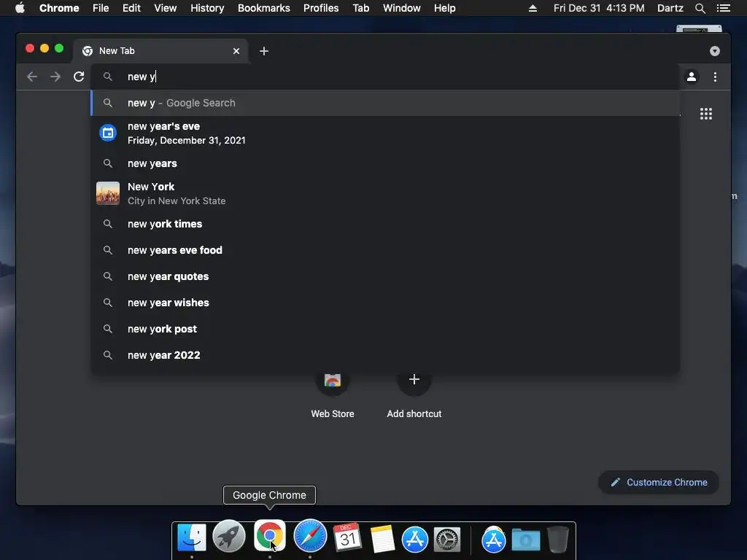
Task: Open the History menu
Action: [x=207, y=8]
